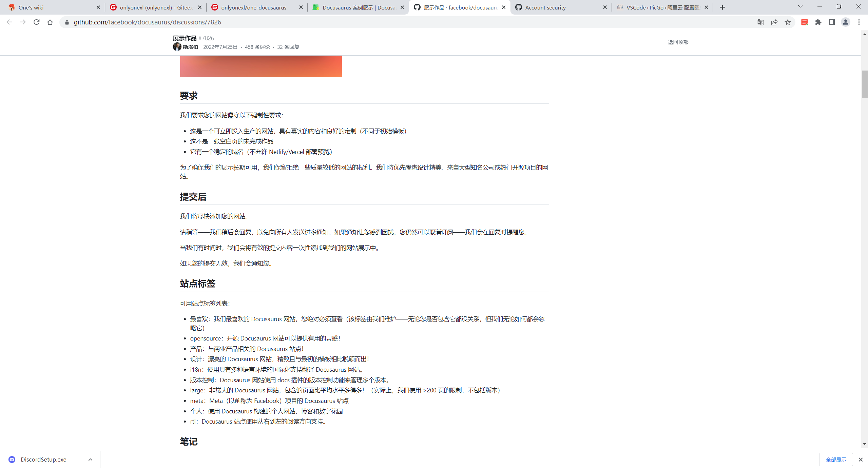Image resolution: width=868 pixels, height=468 pixels.
Task: Close the downloads bar
Action: click(861, 460)
